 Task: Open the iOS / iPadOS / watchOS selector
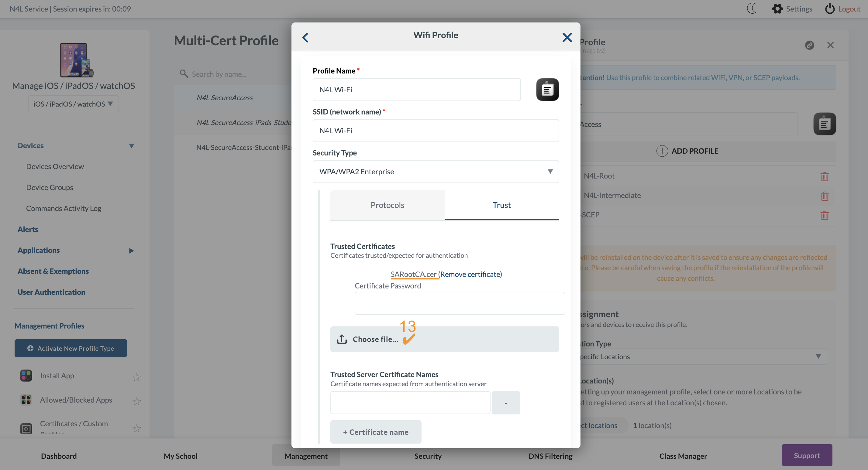tap(73, 104)
